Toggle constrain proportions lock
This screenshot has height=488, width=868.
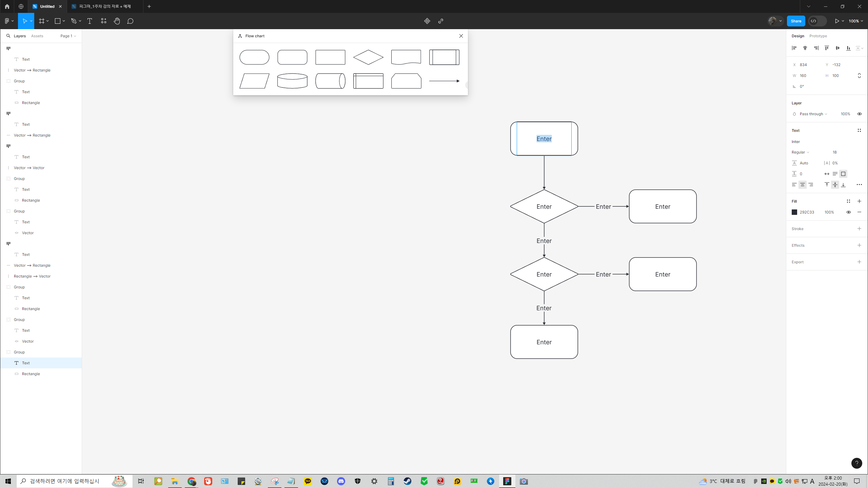(859, 76)
